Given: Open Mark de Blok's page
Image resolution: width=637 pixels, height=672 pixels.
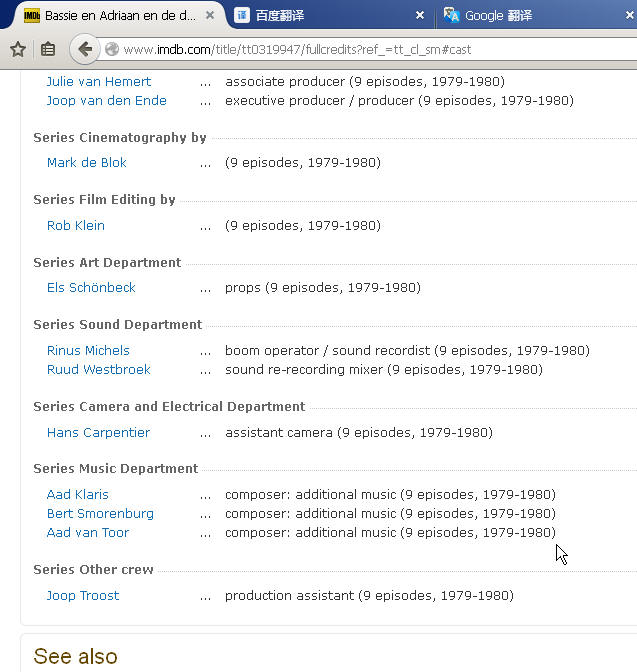Looking at the screenshot, I should click(87, 162).
